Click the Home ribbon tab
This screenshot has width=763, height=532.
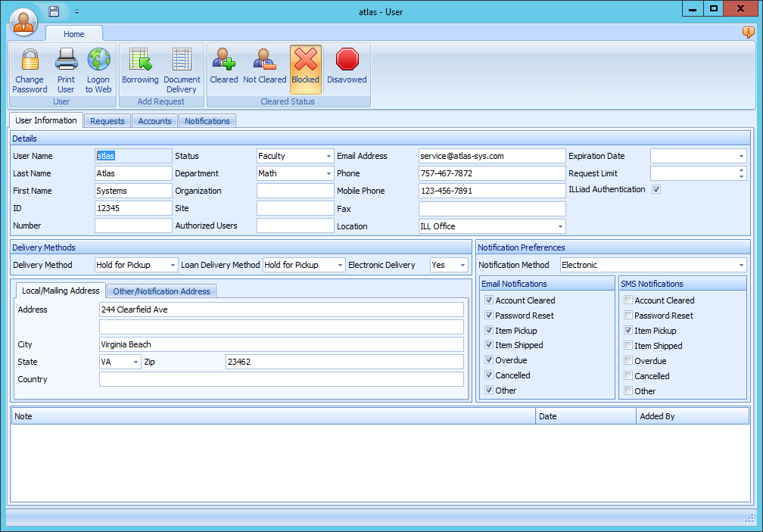coord(74,34)
